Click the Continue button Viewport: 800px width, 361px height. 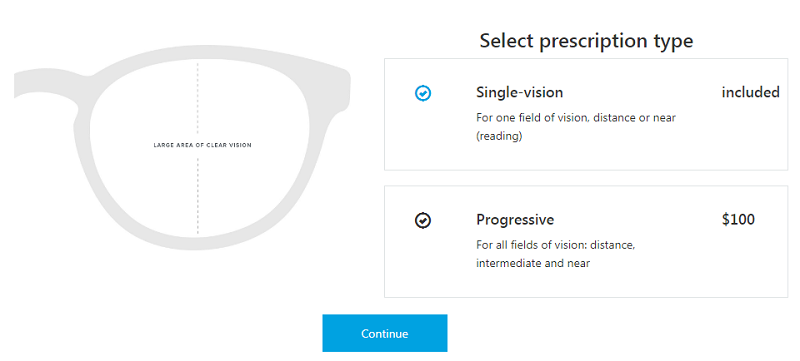385,333
